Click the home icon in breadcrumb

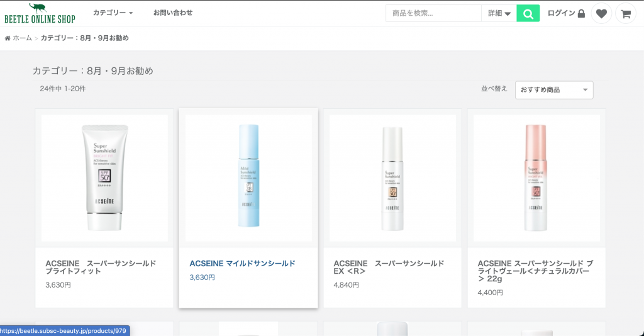8,38
